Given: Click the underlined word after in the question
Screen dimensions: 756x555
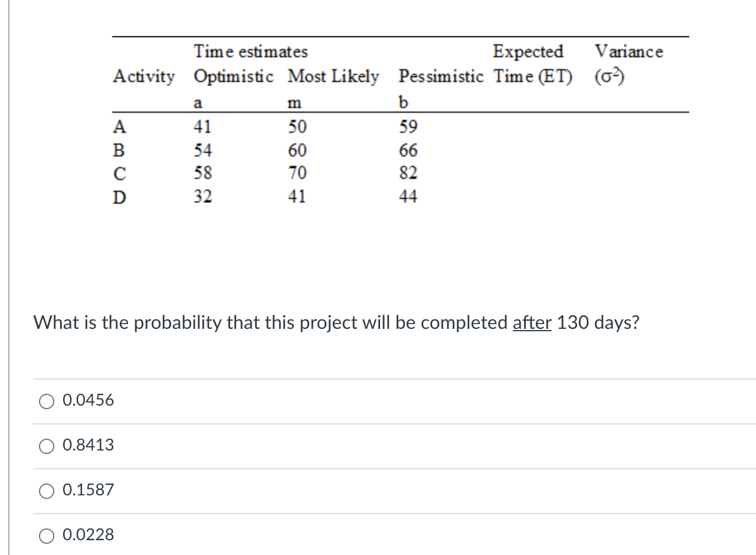Looking at the screenshot, I should tap(532, 322).
